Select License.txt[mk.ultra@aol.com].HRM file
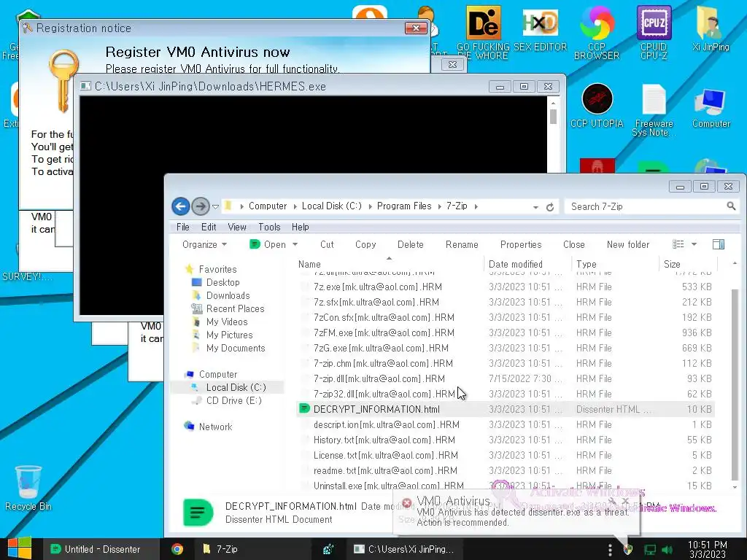The width and height of the screenshot is (747, 560). tap(505, 455)
